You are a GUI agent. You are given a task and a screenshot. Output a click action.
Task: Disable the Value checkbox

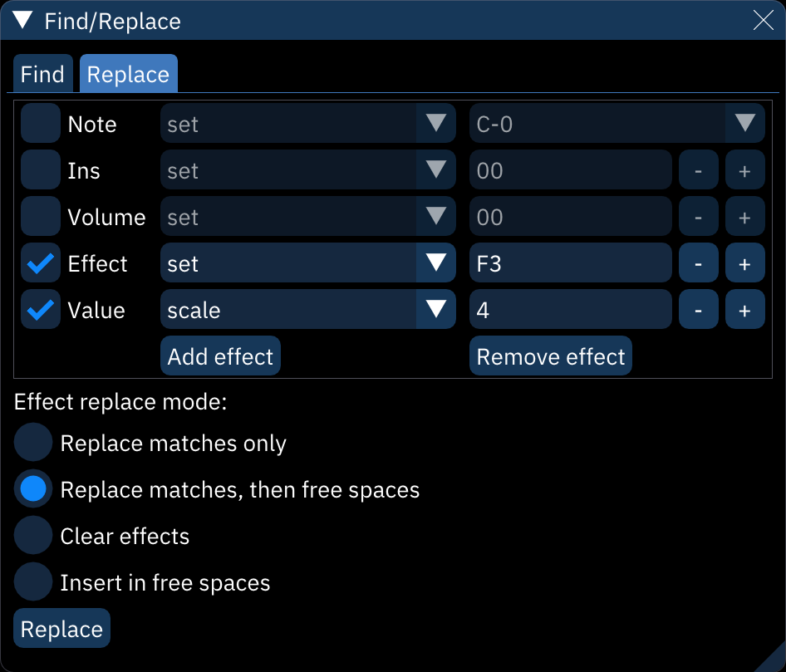tap(40, 309)
